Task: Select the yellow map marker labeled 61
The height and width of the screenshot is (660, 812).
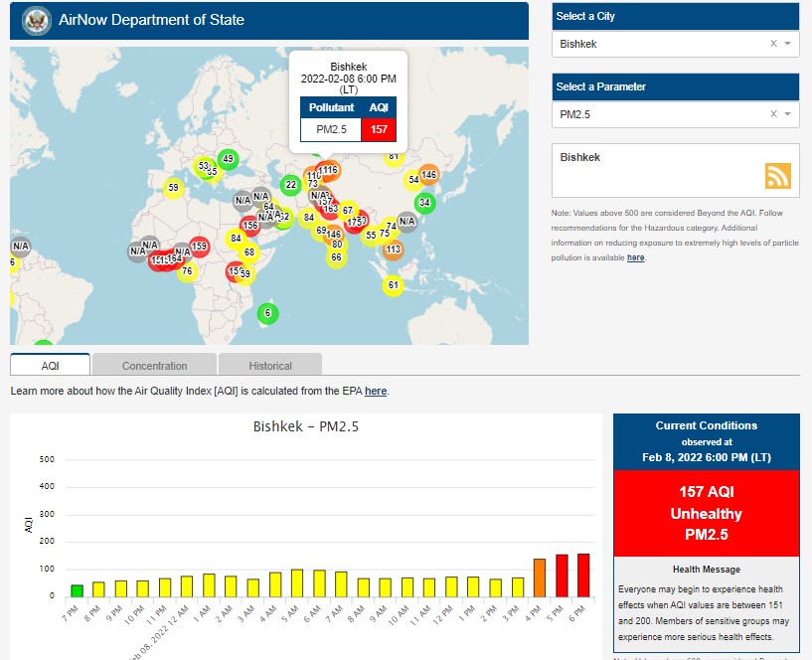Action: click(394, 285)
